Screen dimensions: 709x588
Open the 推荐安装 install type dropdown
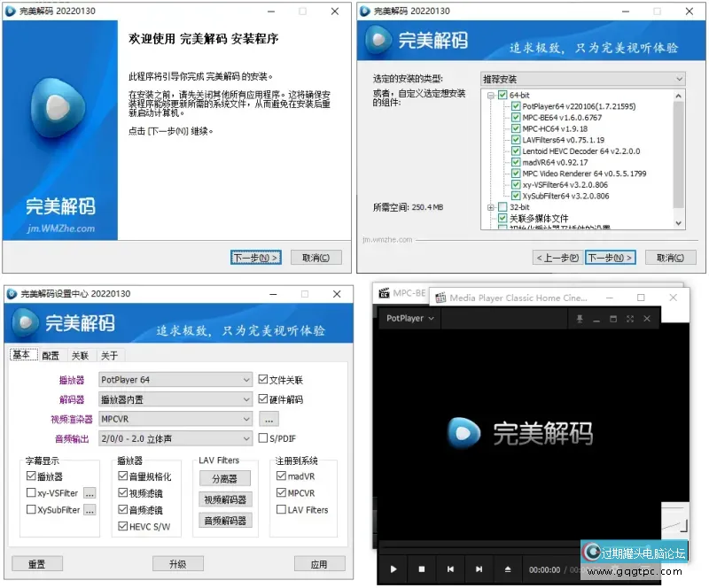(583, 79)
